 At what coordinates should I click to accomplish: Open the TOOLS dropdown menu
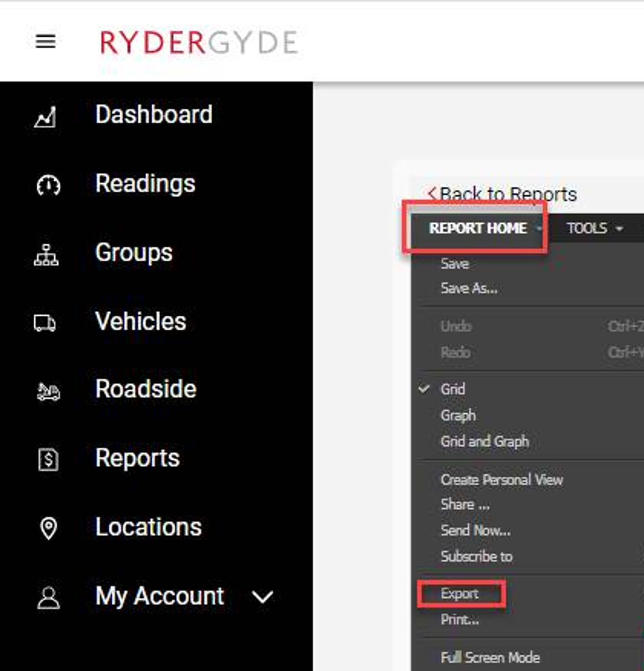click(594, 228)
